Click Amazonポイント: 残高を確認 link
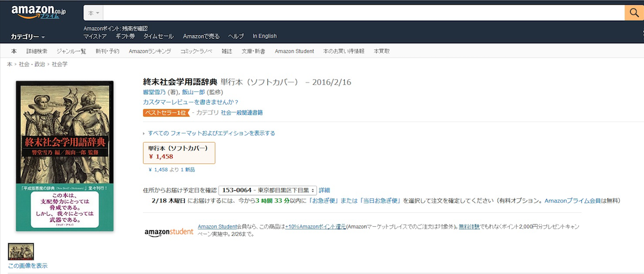Viewport: 644px width, 274px height. 116,29
